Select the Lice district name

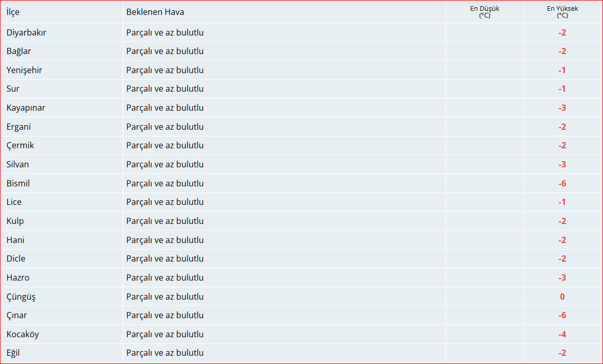(14, 202)
